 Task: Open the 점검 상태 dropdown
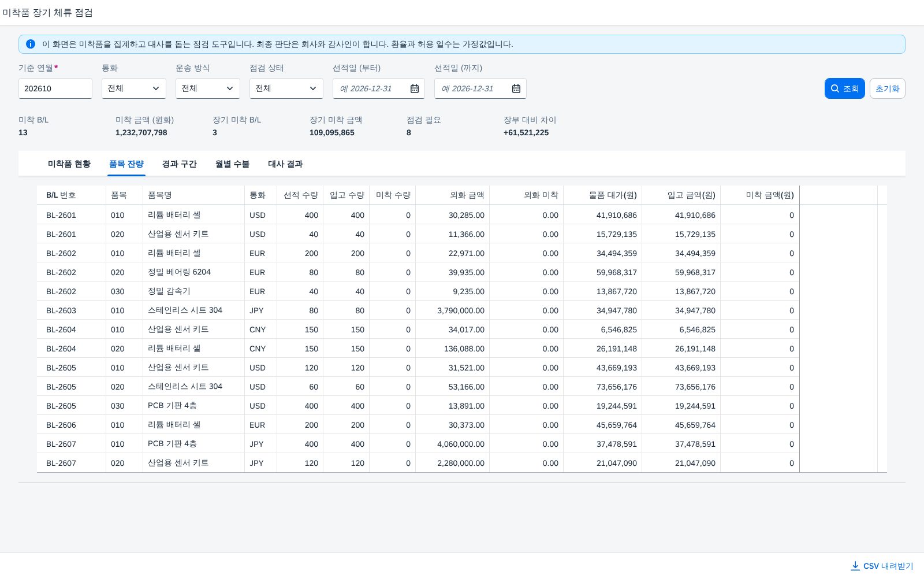click(x=286, y=88)
